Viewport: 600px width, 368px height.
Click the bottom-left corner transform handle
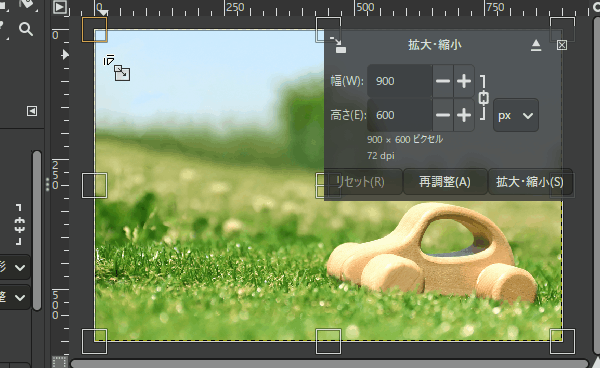[95, 341]
